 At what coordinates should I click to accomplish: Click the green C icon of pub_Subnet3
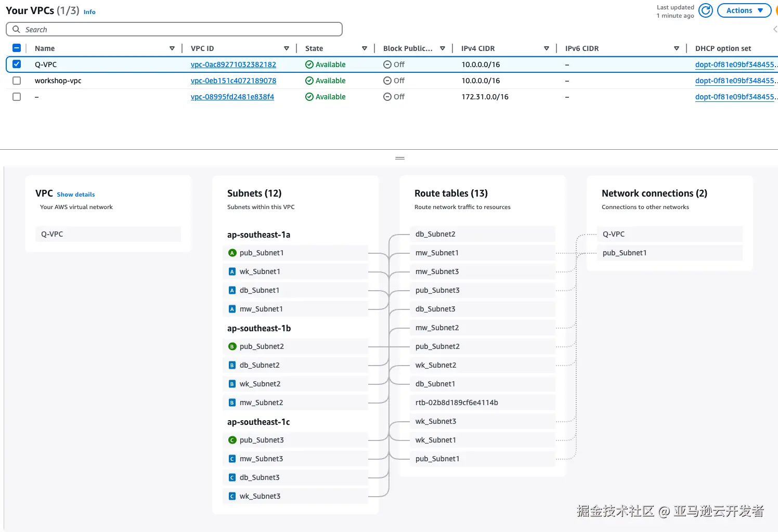coord(232,440)
